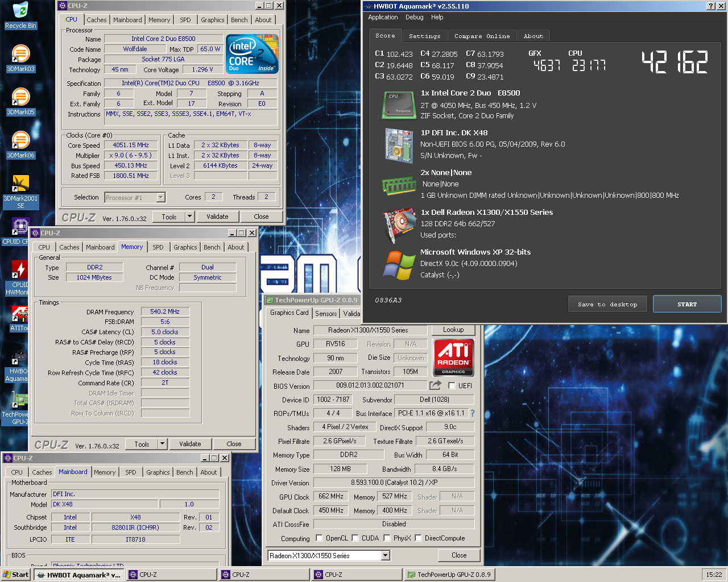Click the Tools button in top CPU-Z window
Screen dimensions: 728x582
tap(169, 217)
